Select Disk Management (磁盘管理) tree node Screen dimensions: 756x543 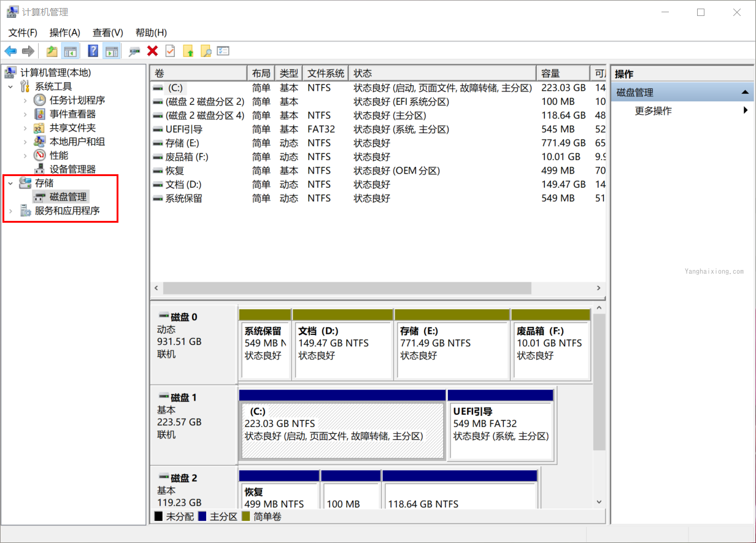pyautogui.click(x=68, y=197)
